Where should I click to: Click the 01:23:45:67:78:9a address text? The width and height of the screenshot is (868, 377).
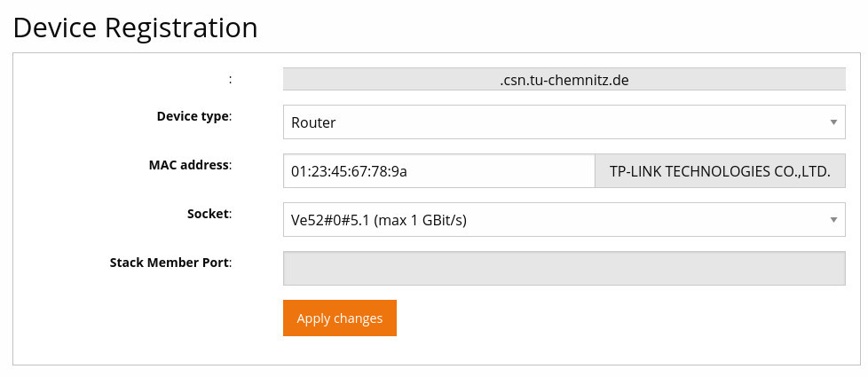pyautogui.click(x=349, y=171)
